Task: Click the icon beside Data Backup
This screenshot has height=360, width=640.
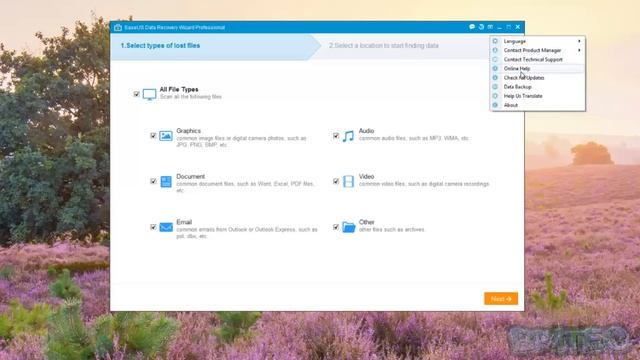Action: click(495, 87)
